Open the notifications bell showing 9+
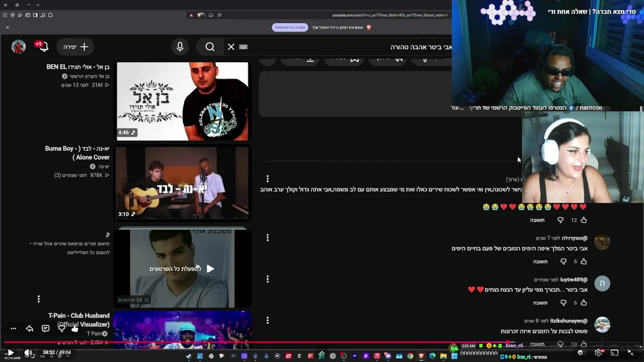644x362 pixels. (x=42, y=46)
